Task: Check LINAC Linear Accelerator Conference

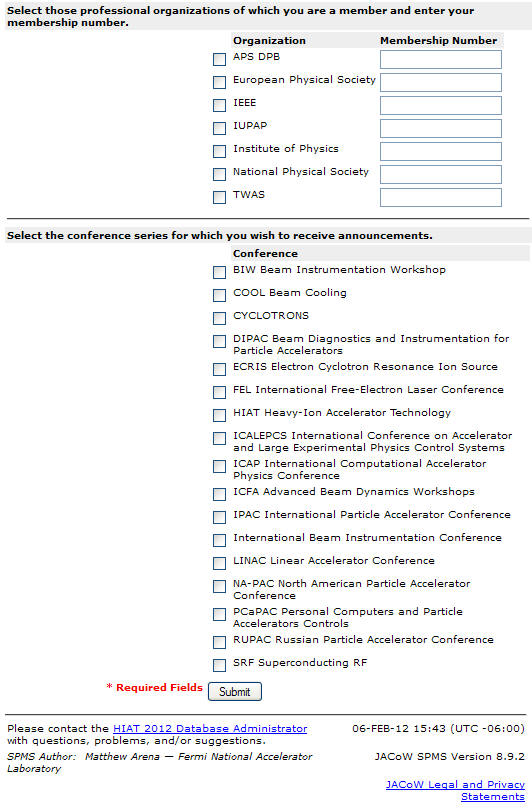Action: click(219, 563)
